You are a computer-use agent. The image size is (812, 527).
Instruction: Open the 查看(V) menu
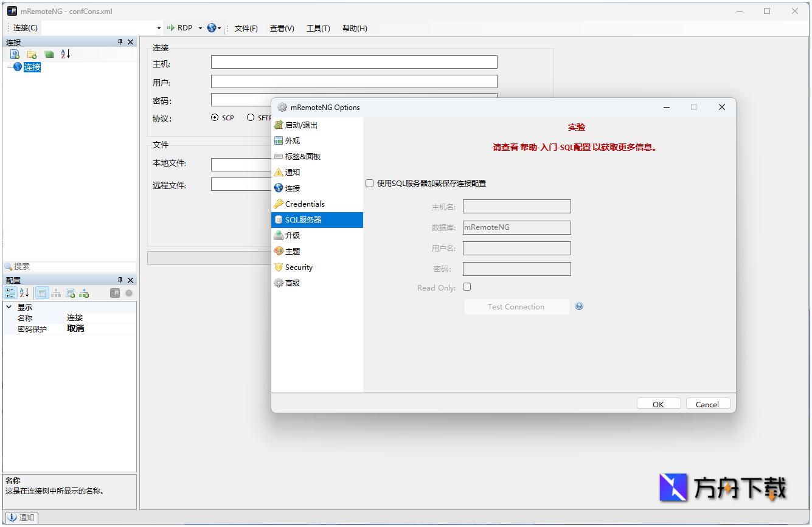point(282,29)
